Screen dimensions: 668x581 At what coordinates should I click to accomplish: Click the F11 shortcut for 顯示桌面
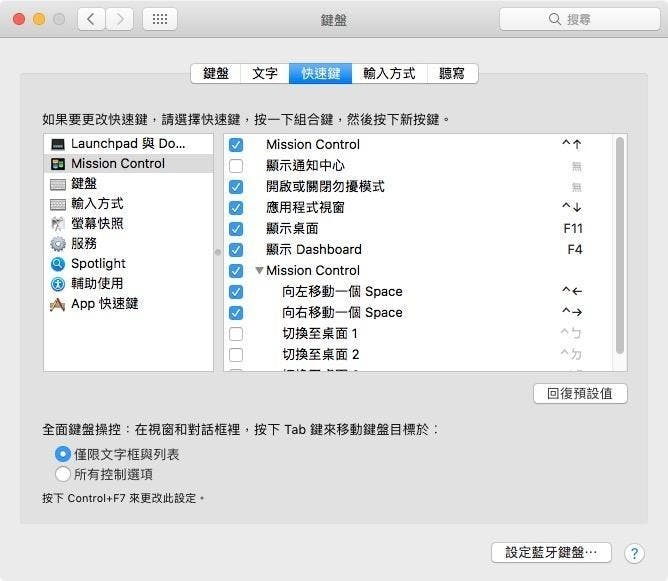(573, 229)
